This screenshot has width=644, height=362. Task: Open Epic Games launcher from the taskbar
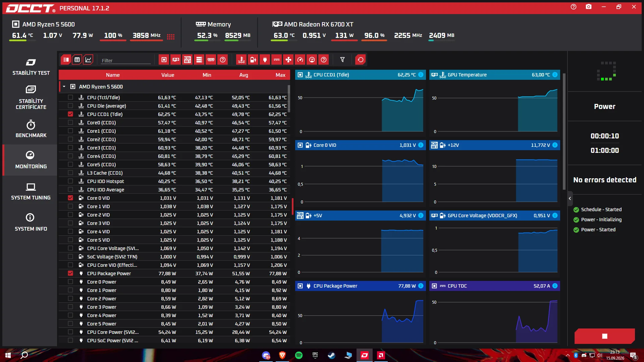(315, 355)
